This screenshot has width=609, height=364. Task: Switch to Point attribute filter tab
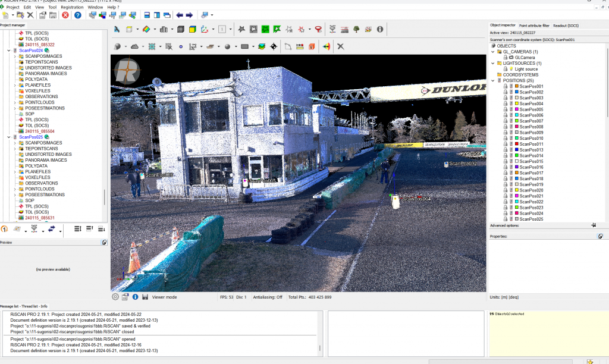tap(534, 26)
